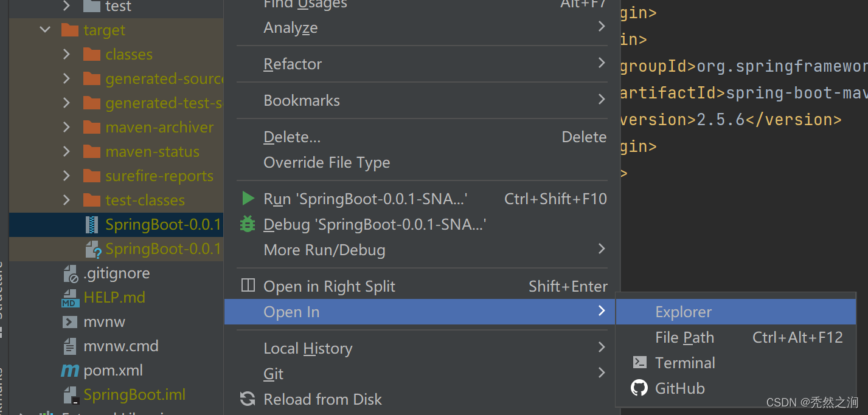Click the target folder icon
868x415 pixels.
pos(71,30)
